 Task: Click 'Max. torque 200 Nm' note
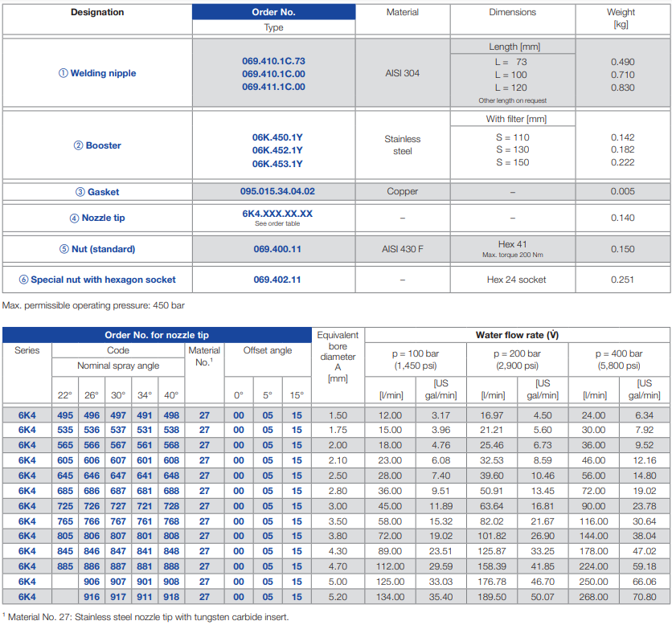point(513,255)
